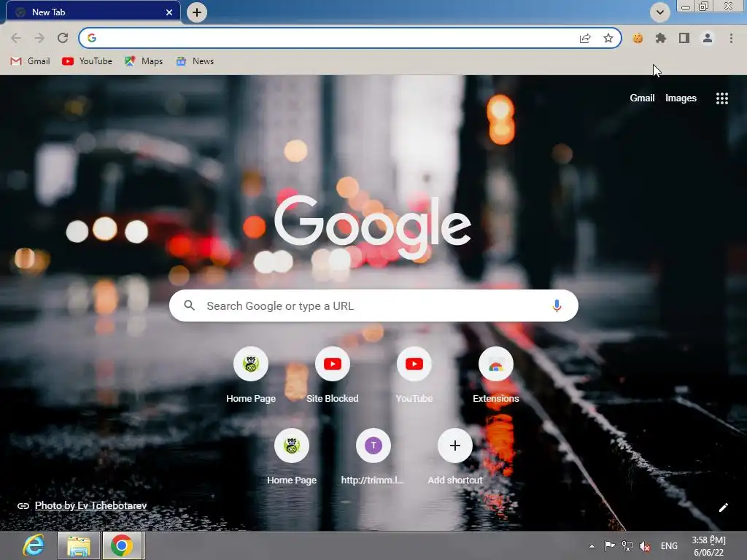Viewport: 747px width, 560px height.
Task: Open the Photo by Ev Tchebotarev link
Action: (90, 506)
